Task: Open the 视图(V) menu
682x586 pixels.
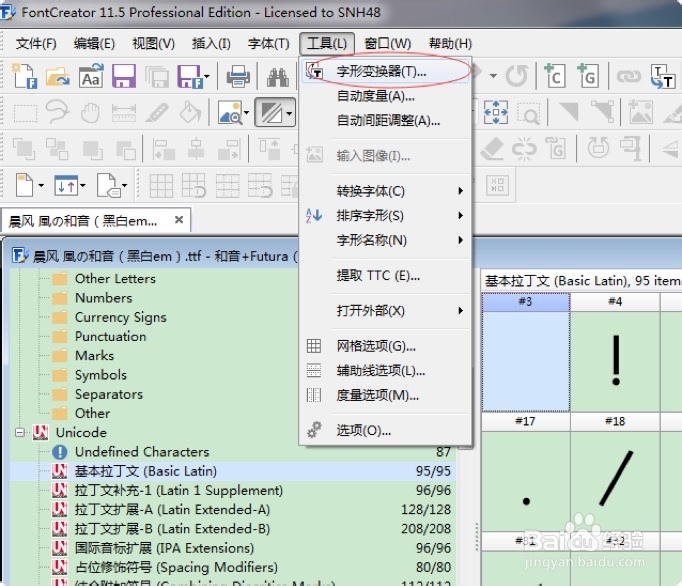Action: click(153, 44)
